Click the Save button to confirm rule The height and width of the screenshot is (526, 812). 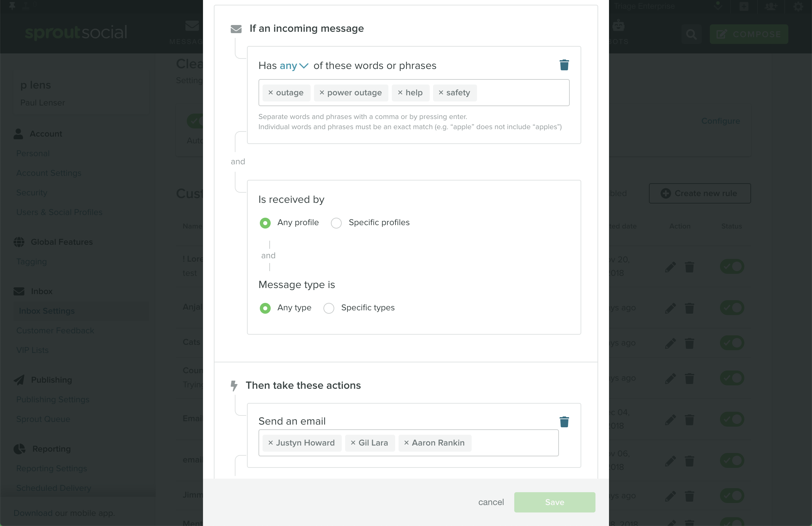554,502
